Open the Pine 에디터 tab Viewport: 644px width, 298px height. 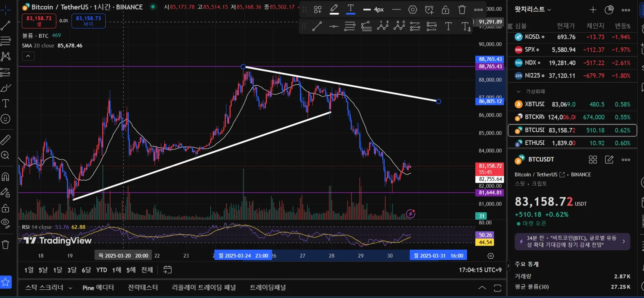click(x=98, y=288)
